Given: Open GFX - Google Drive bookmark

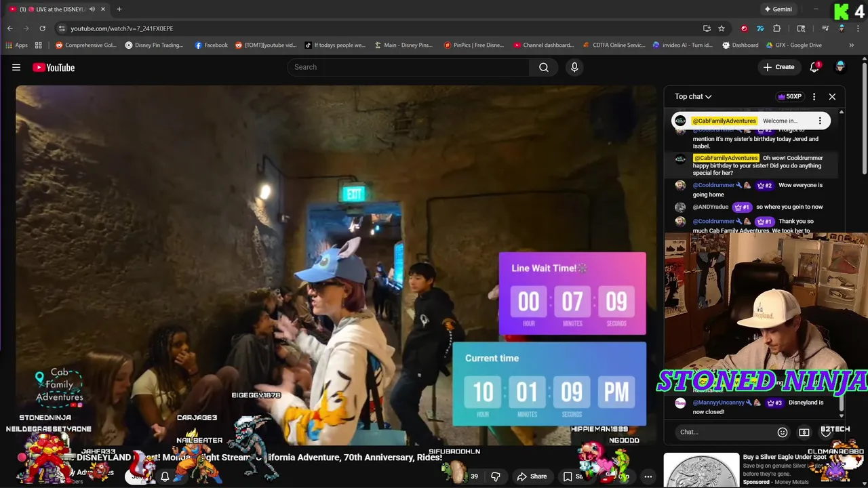Looking at the screenshot, I should [x=793, y=45].
